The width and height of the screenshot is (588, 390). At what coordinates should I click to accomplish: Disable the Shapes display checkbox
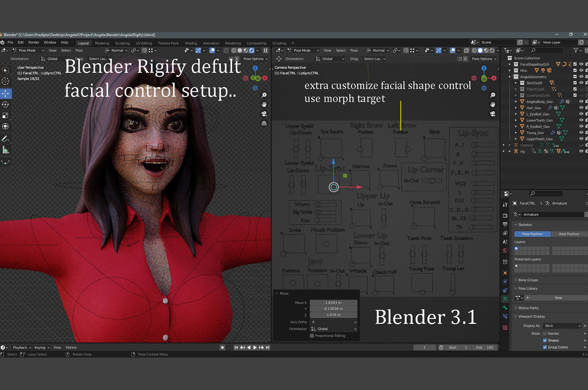(545, 340)
